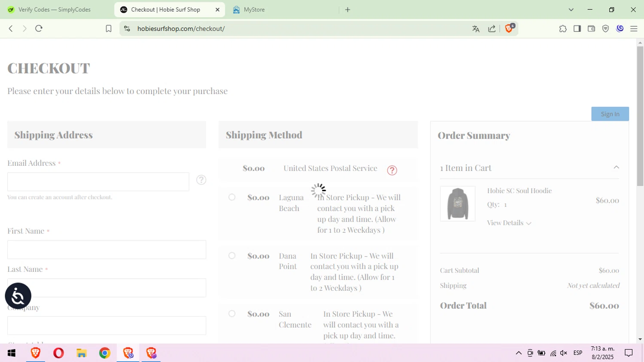
Task: Open Brave Wallet icon
Action: tap(591, 29)
